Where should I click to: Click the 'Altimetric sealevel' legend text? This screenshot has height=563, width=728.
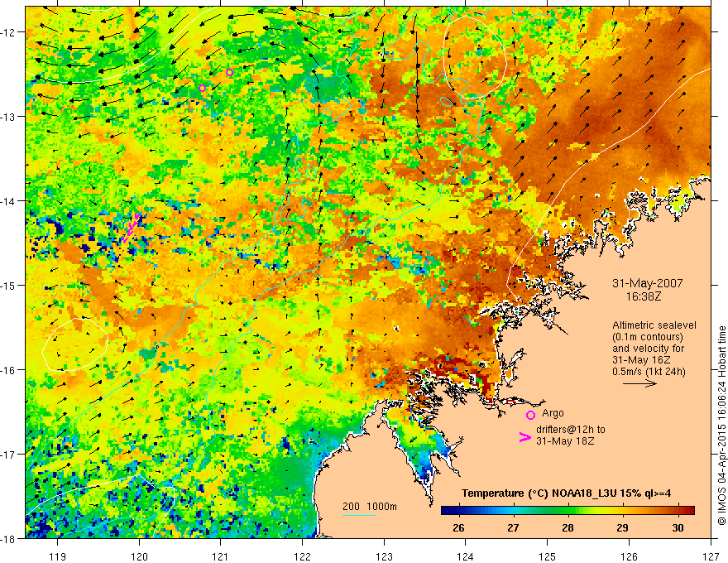point(654,325)
